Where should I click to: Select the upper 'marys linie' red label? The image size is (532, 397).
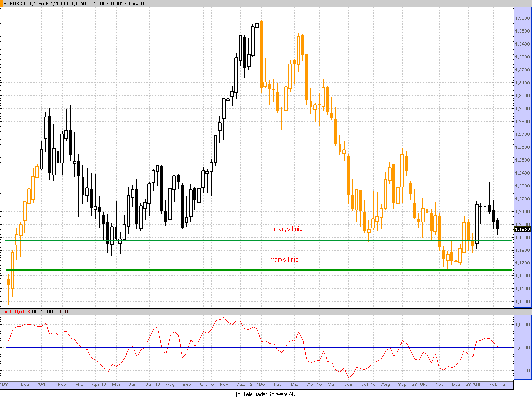click(x=288, y=229)
